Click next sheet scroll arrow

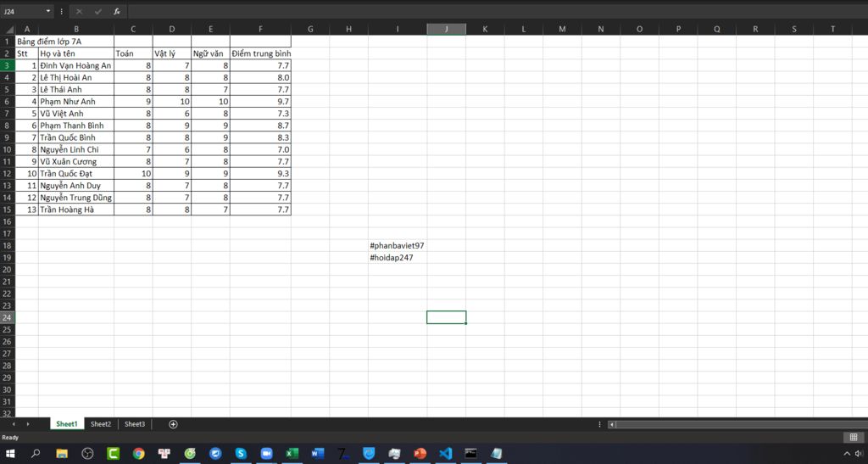28,424
